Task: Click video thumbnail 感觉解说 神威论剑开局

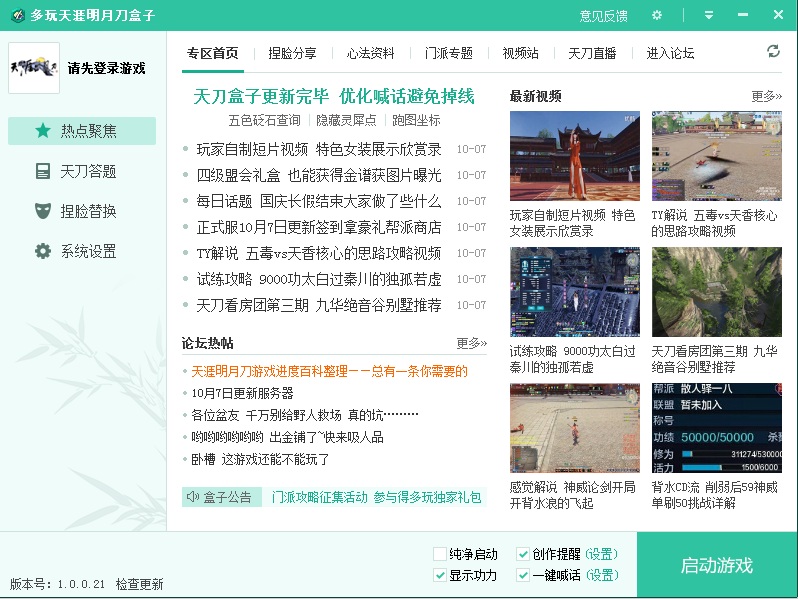Action: pos(575,428)
